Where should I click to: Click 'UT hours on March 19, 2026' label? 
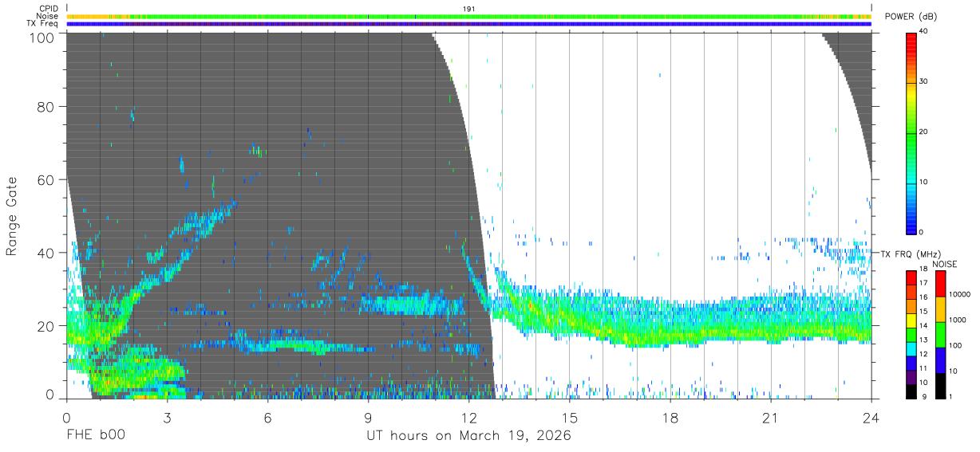tap(469, 436)
